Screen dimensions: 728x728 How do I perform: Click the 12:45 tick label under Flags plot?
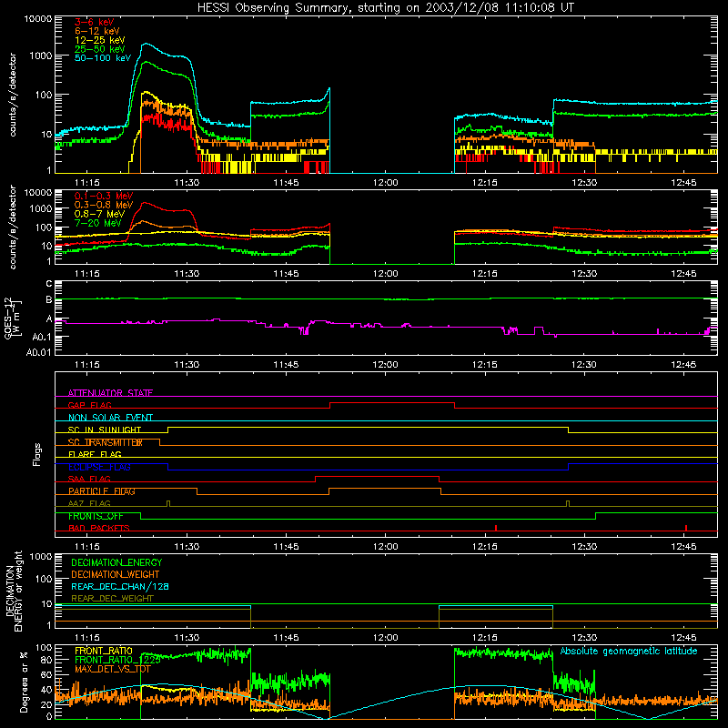(x=683, y=547)
